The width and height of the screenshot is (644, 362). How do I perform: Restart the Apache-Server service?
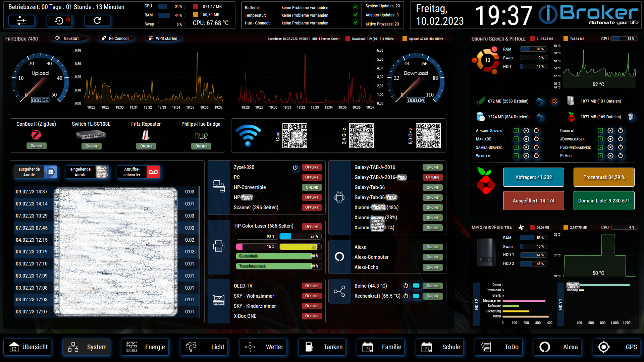536,131
